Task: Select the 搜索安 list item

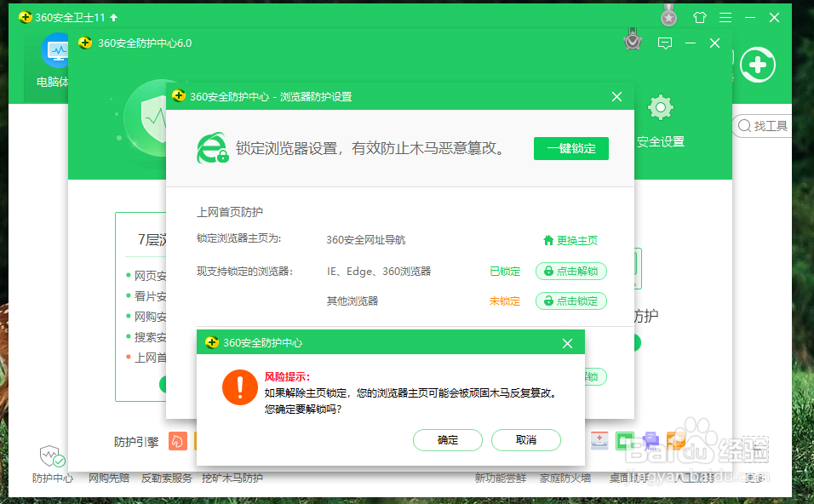Action: pyautogui.click(x=146, y=337)
